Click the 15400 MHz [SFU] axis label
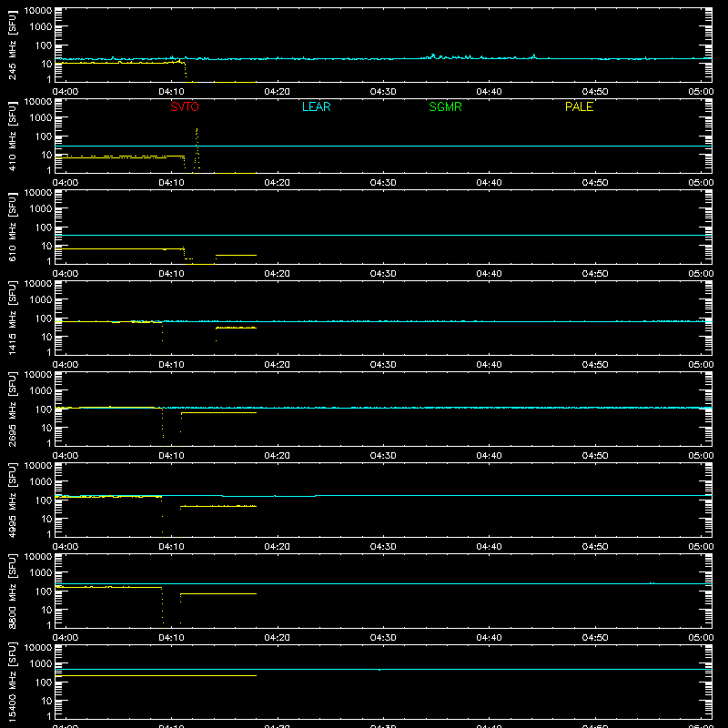The height and width of the screenshot is (728, 728). click(13, 682)
